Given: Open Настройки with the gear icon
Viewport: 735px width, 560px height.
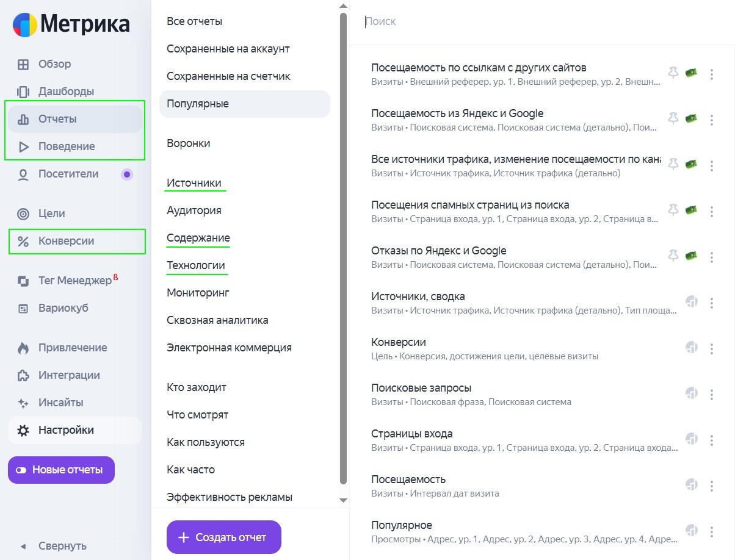Looking at the screenshot, I should click(23, 429).
